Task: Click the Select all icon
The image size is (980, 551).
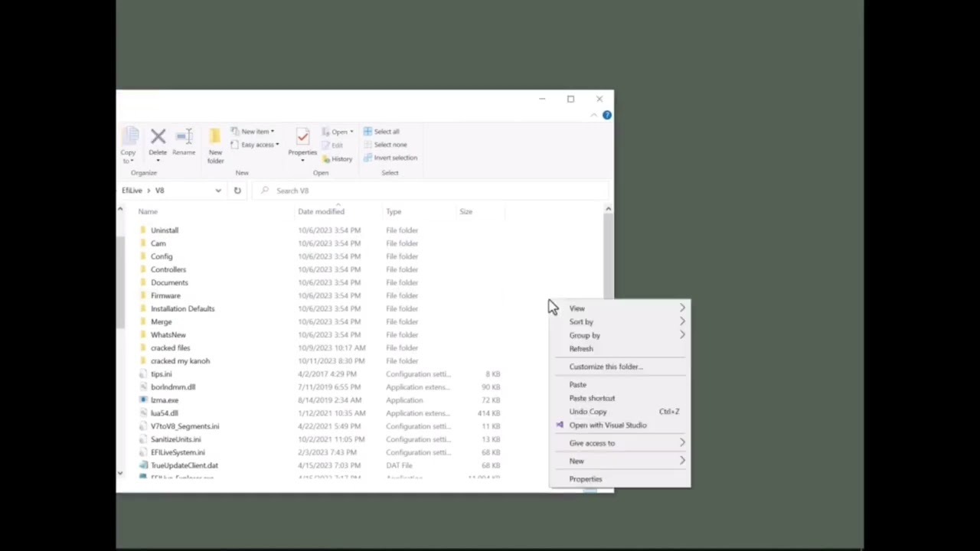Action: click(x=367, y=132)
